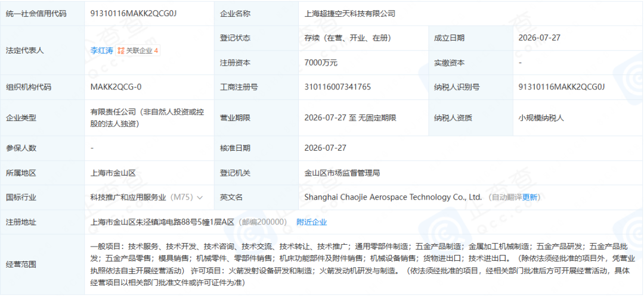Viewport: 644px width, 296px height.
Task: Open the 关联企业 4 badge
Action: point(138,51)
